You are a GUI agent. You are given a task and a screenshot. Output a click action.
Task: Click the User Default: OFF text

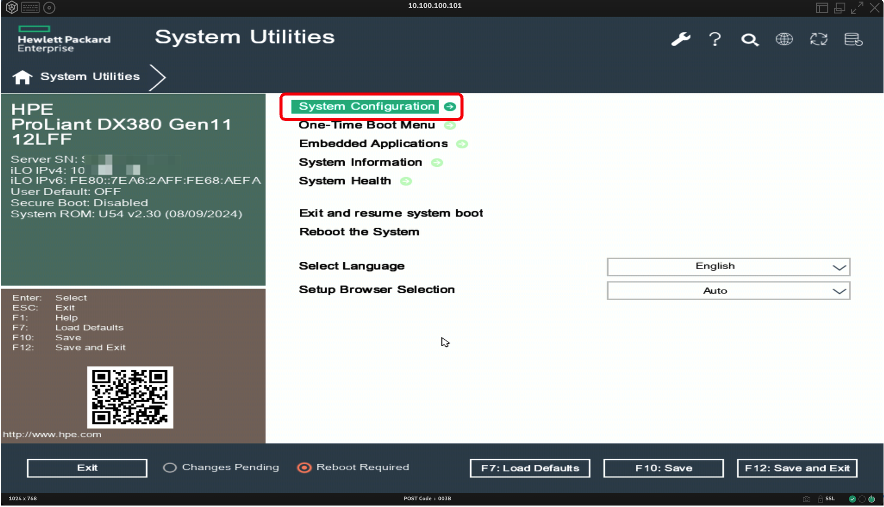coord(65,192)
